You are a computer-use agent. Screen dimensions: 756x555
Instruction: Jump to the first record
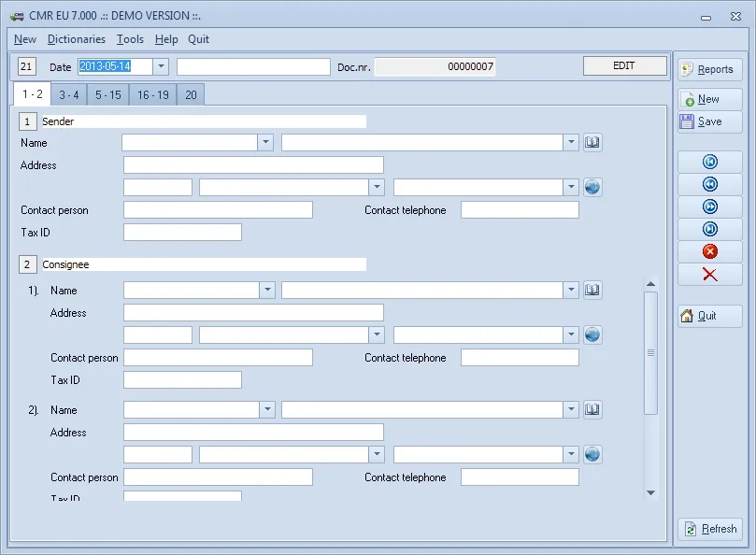pyautogui.click(x=708, y=161)
